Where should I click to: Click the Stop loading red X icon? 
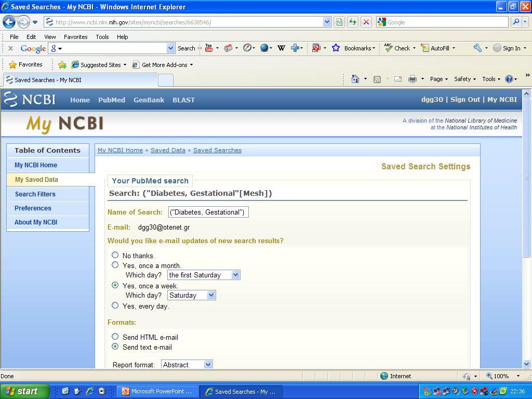(x=366, y=22)
